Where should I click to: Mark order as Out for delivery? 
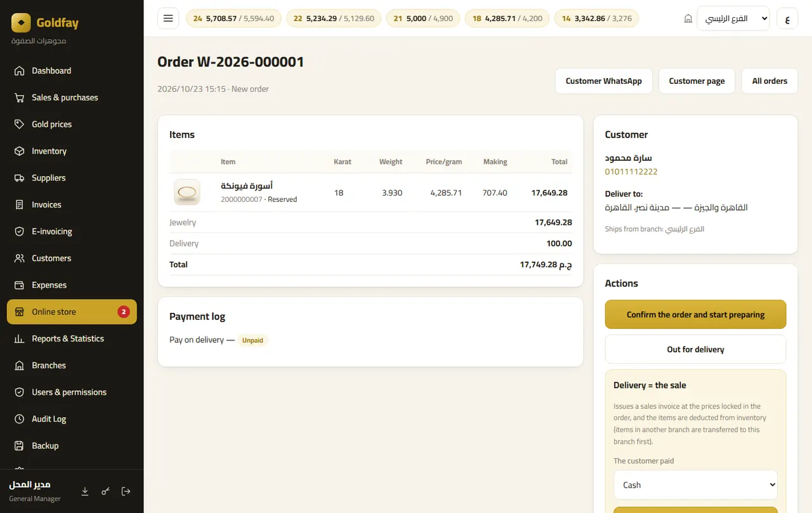coord(695,349)
